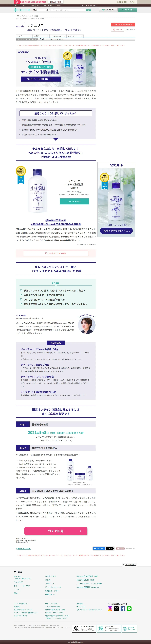Click このブランドの商品を購入 link

point(52,30)
